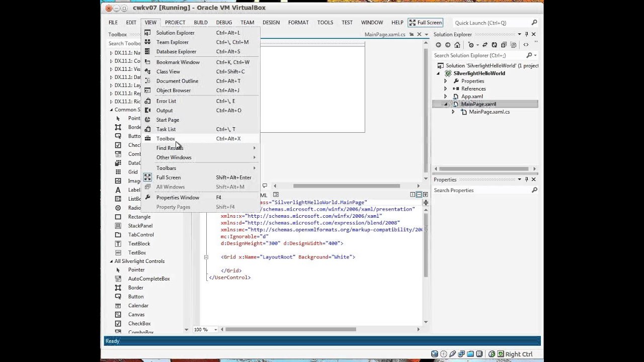The height and width of the screenshot is (362, 644).
Task: Expand the References node
Action: pos(445,88)
